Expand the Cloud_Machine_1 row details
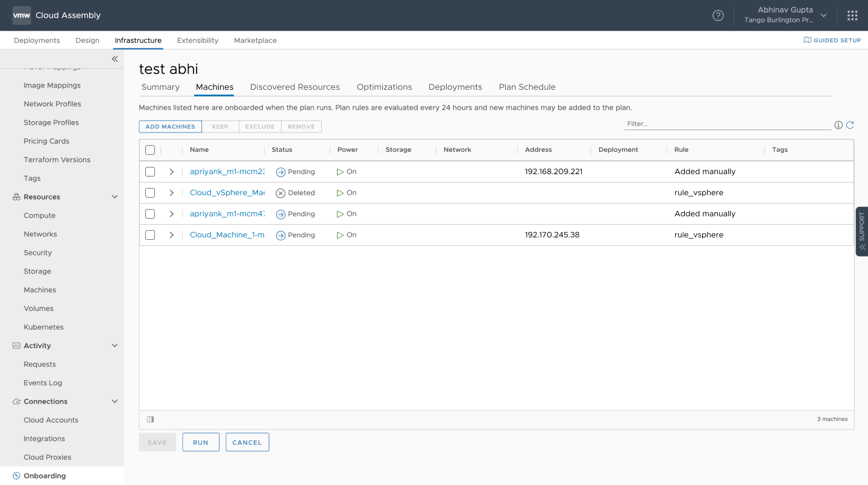Viewport: 868px width, 485px height. tap(171, 235)
